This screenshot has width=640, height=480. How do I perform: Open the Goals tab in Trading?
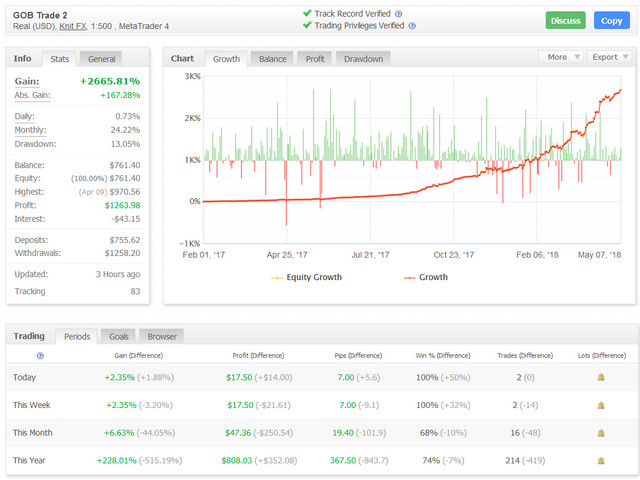[119, 336]
